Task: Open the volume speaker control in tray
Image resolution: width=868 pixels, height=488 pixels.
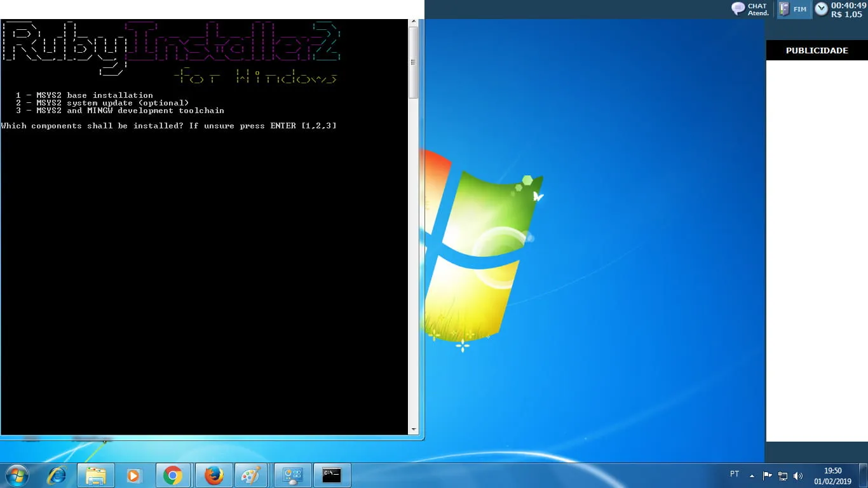Action: pos(798,475)
